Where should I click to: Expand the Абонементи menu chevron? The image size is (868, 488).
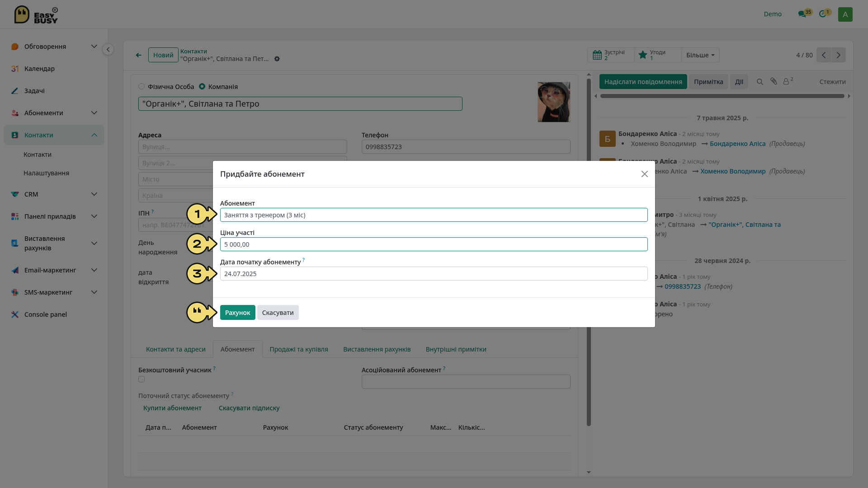coord(94,113)
